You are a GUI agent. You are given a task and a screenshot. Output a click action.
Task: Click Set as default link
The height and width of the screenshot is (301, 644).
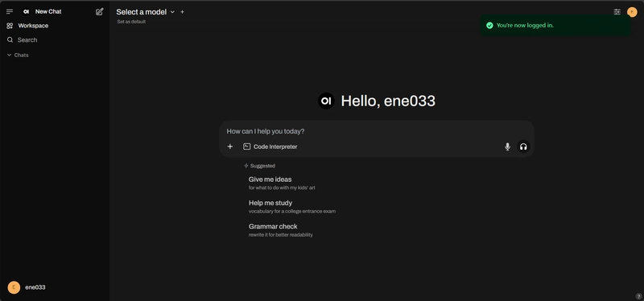tap(131, 22)
